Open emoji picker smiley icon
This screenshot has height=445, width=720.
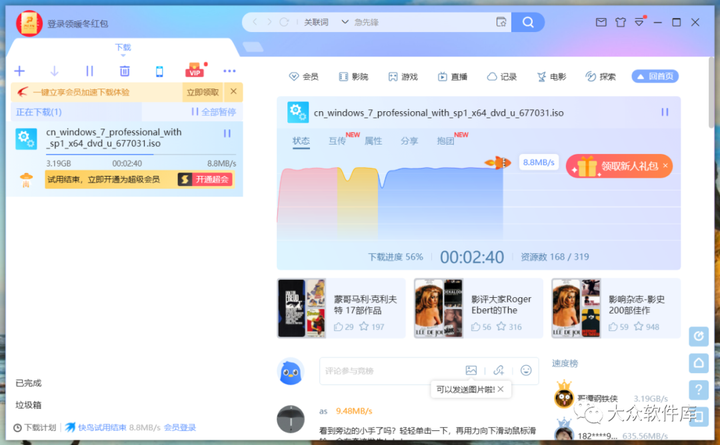526,370
